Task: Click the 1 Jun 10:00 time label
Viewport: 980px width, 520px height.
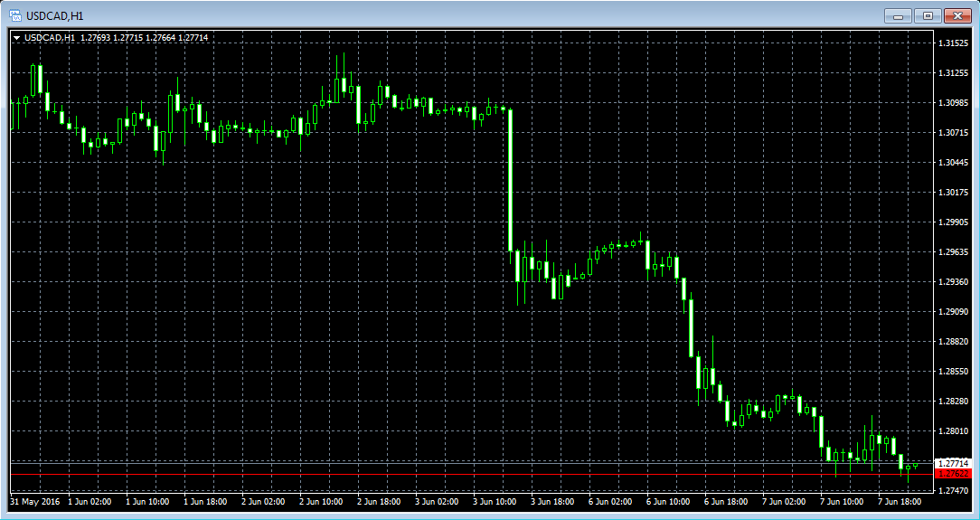Action: 147,502
